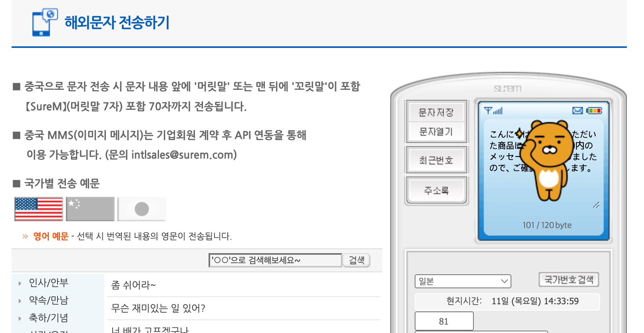Click the 101 / 120 byte counter
The width and height of the screenshot is (644, 333).
click(x=547, y=225)
